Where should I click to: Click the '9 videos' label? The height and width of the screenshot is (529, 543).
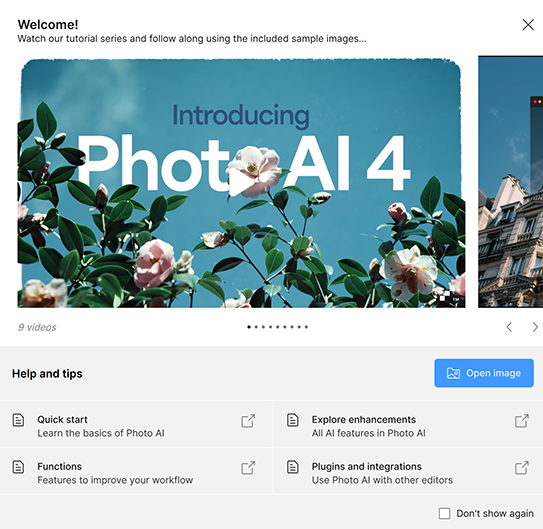(x=37, y=327)
